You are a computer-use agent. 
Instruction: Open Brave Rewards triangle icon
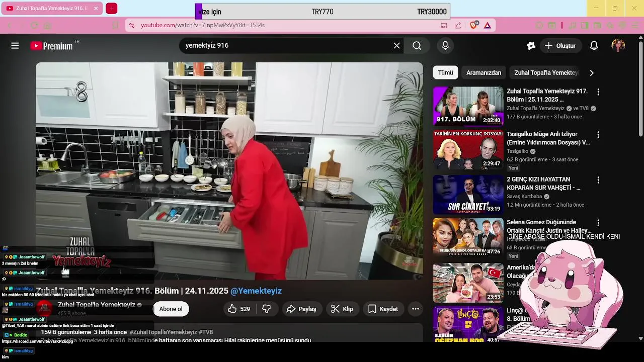click(x=488, y=25)
